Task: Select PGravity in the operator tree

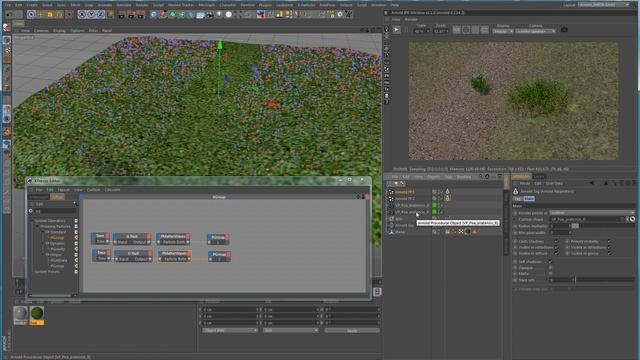Action: [x=58, y=249]
